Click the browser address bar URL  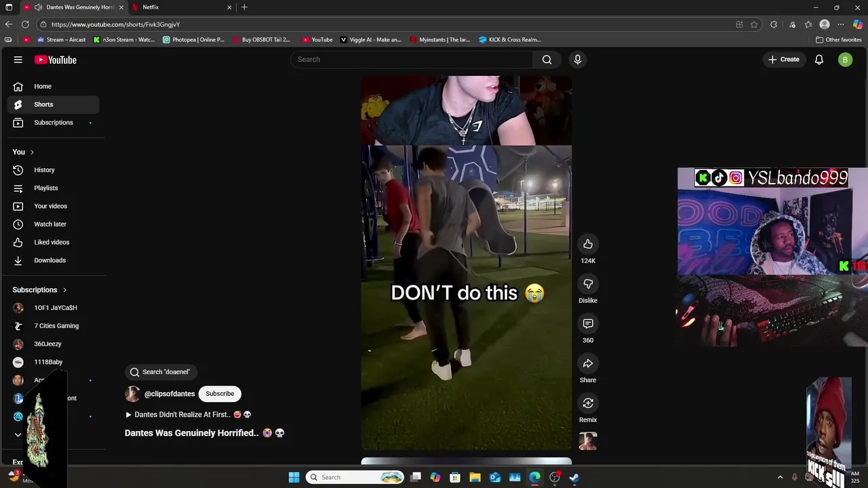point(115,24)
